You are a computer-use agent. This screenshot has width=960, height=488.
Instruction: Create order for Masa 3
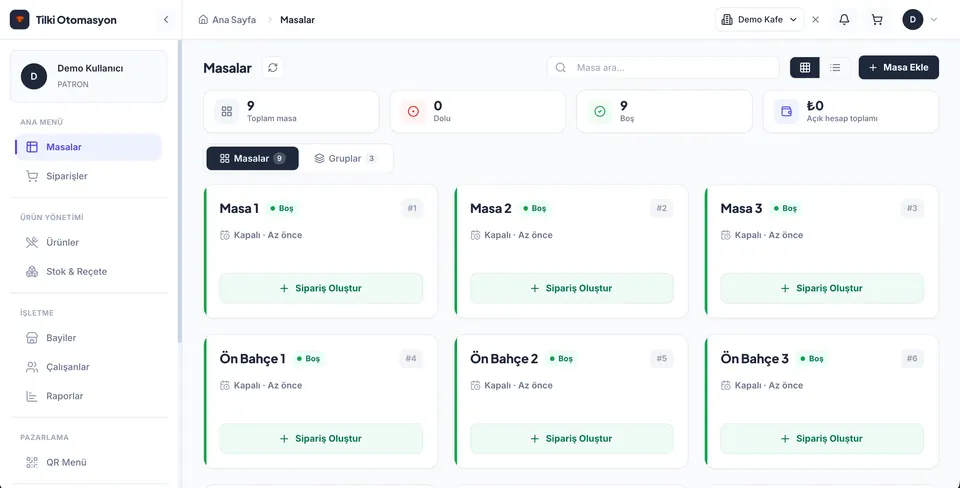(x=822, y=288)
